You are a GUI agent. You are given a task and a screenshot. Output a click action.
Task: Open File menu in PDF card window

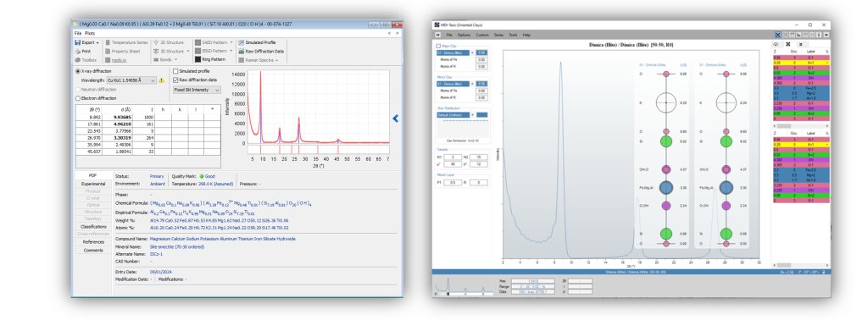78,34
